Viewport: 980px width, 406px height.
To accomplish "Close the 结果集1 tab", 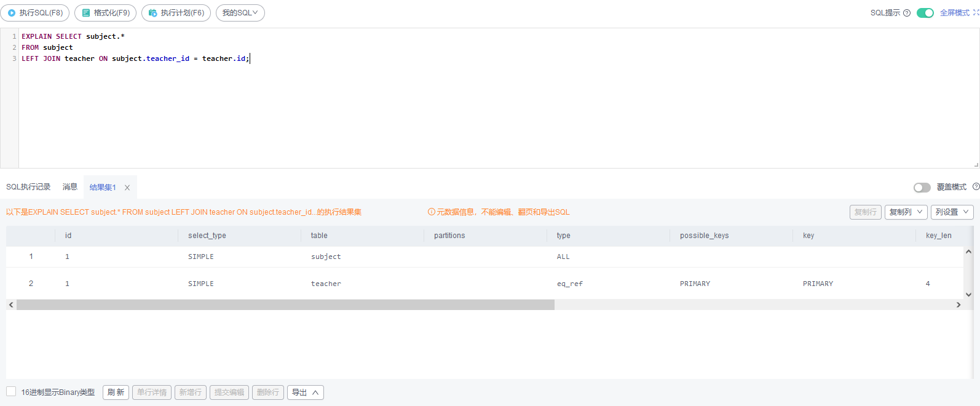I will click(127, 188).
